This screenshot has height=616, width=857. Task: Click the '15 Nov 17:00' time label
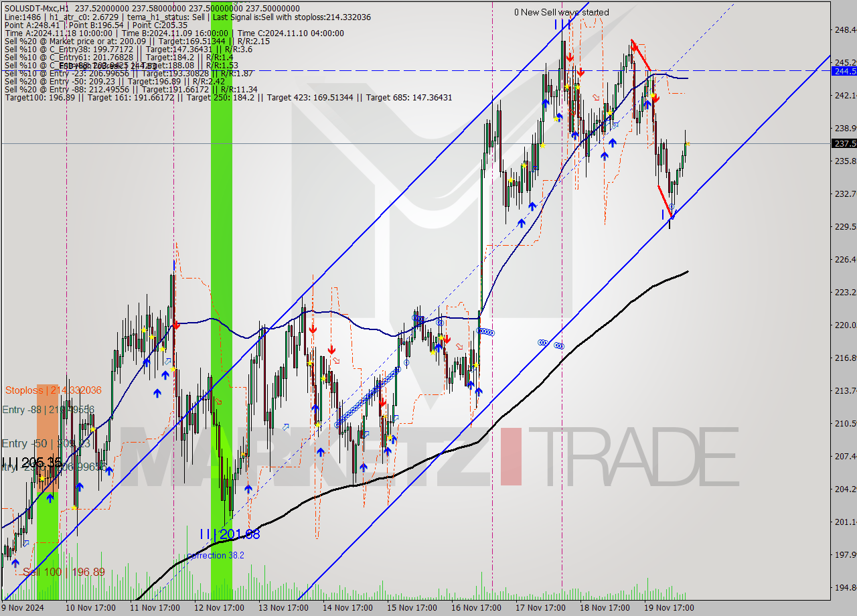[412, 608]
